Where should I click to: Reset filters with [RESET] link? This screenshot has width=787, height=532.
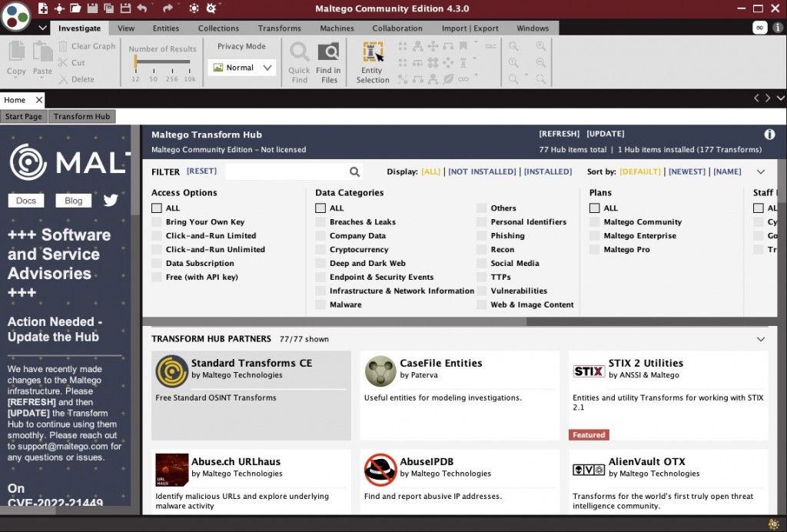pos(201,171)
